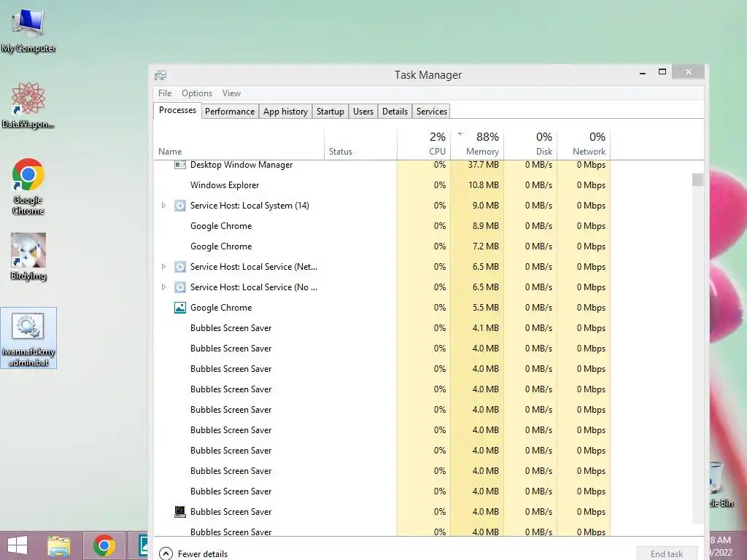This screenshot has height=560, width=747.
Task: Open the BirdyImg desktop shortcut
Action: (28, 257)
